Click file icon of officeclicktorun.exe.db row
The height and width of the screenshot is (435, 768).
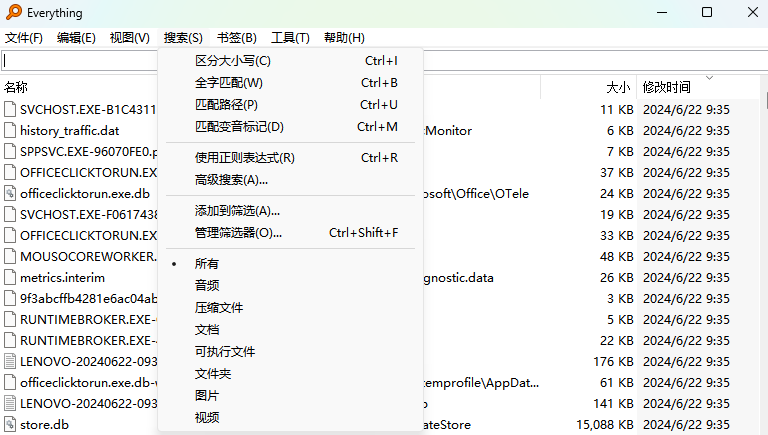click(10, 193)
